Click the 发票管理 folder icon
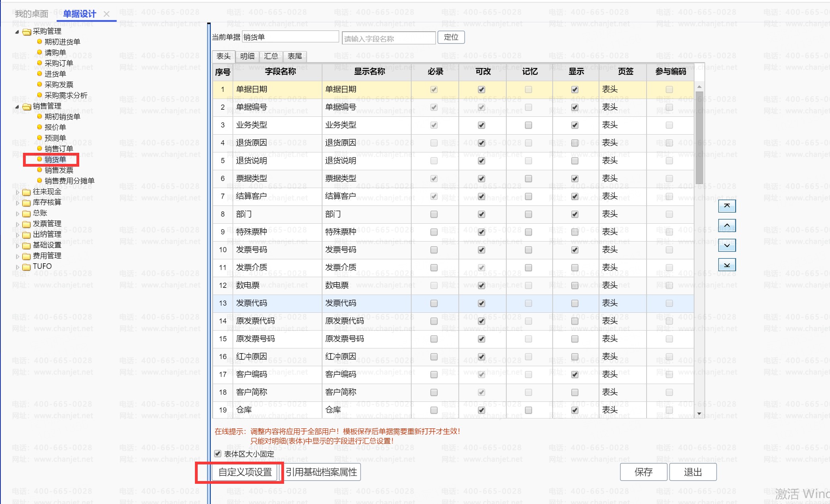The image size is (830, 504). click(x=27, y=224)
